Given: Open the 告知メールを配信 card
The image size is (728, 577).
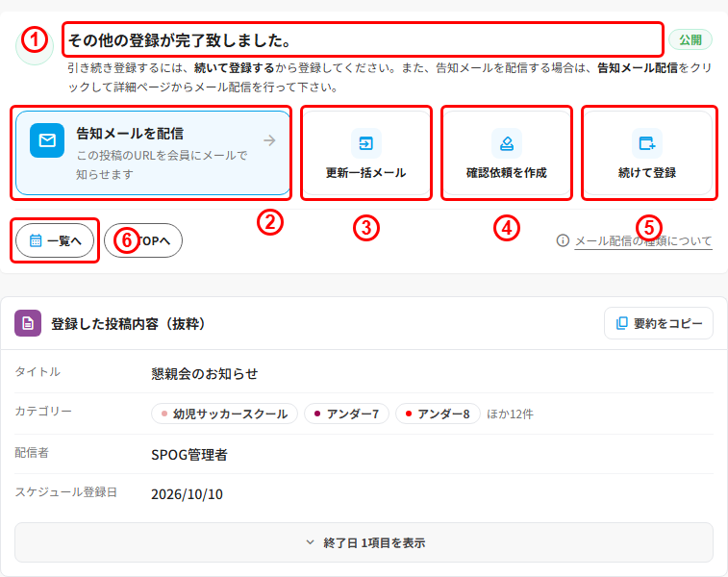Looking at the screenshot, I should click(x=153, y=153).
